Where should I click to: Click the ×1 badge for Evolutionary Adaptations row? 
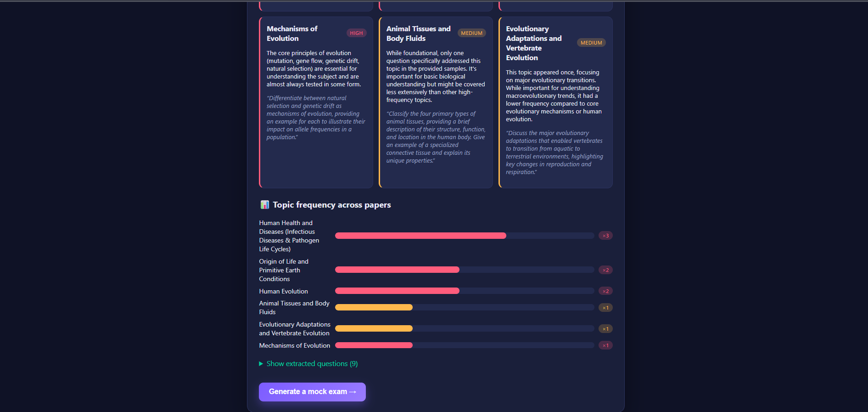pos(605,329)
